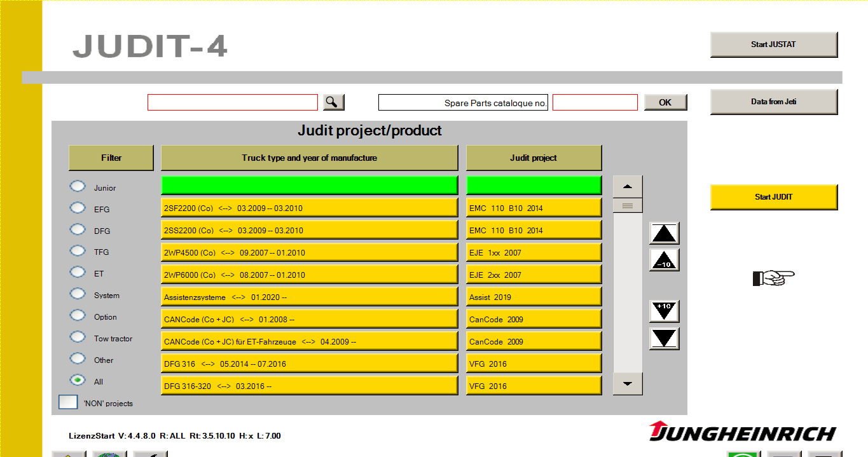The width and height of the screenshot is (868, 457).
Task: Select the System filter radio button
Action: coord(78,294)
